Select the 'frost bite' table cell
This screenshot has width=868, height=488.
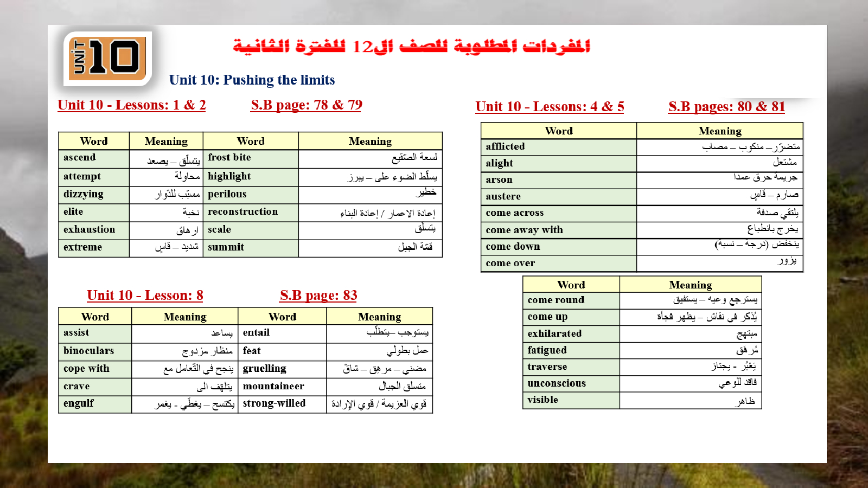tap(229, 158)
